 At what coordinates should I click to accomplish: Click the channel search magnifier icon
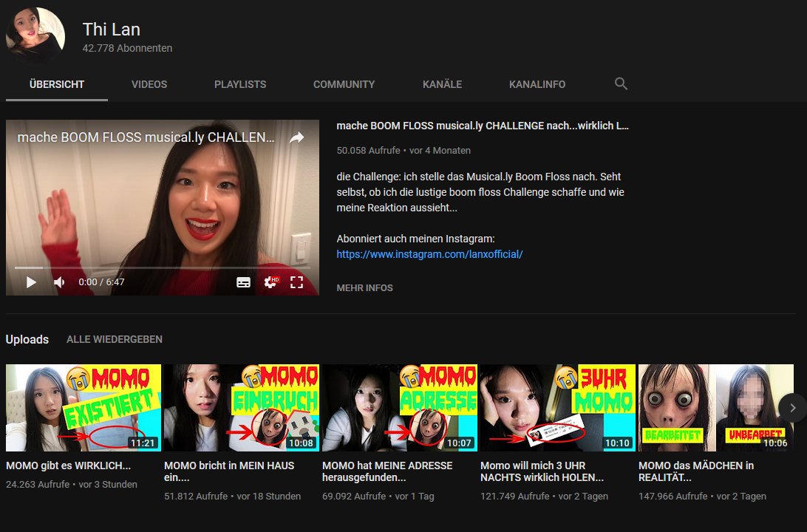[621, 83]
